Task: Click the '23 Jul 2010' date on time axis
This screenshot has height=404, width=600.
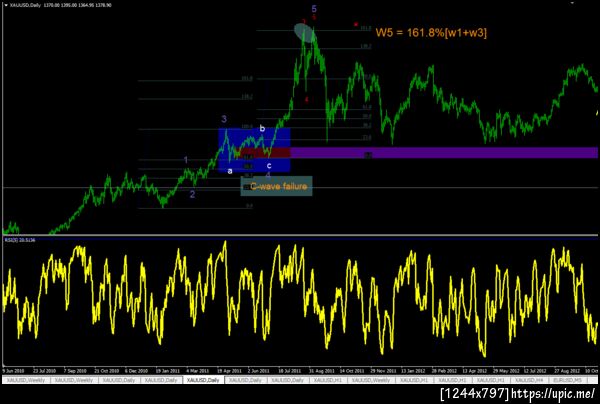Action: (44, 371)
